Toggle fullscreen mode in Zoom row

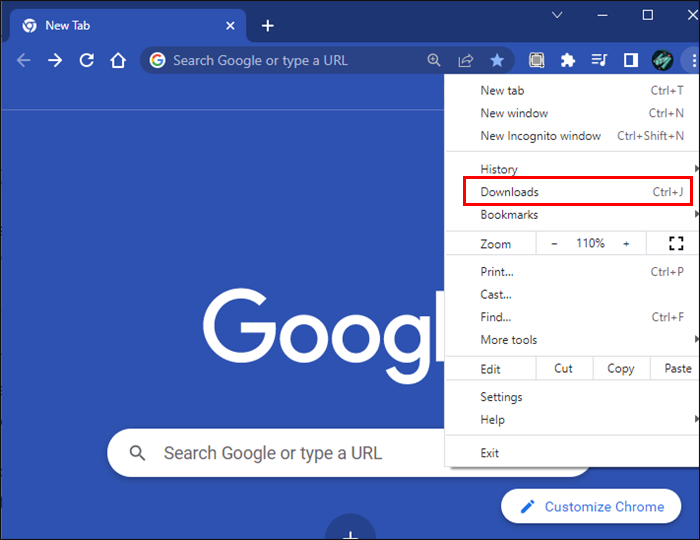tap(676, 243)
